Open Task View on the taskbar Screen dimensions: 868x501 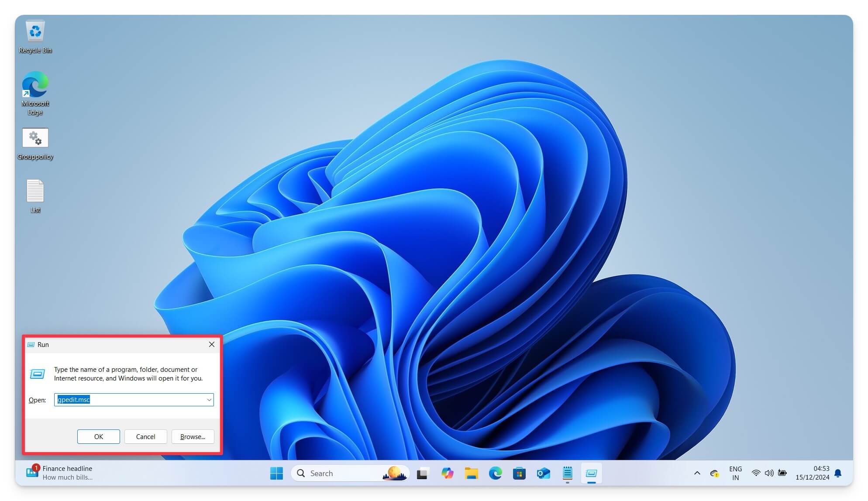click(x=422, y=473)
